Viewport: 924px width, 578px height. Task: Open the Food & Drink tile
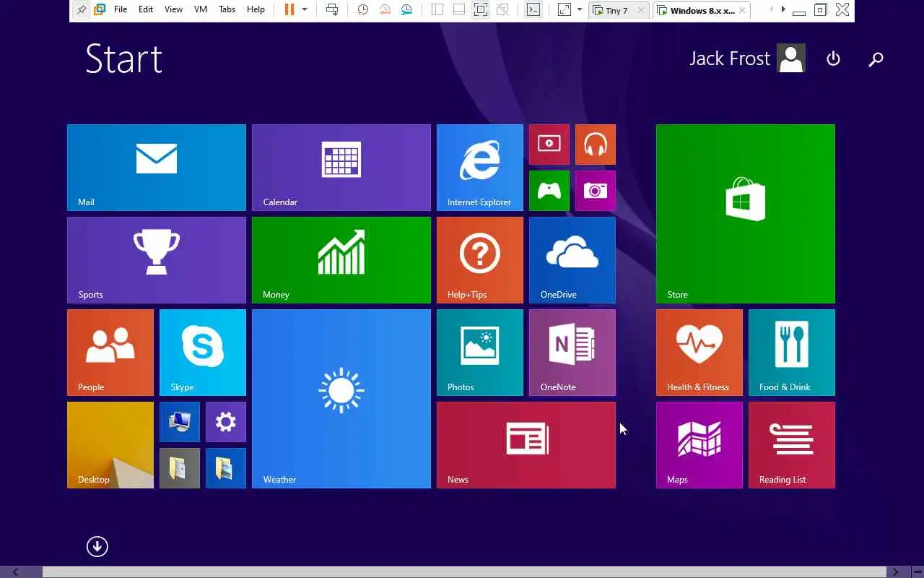(x=792, y=353)
